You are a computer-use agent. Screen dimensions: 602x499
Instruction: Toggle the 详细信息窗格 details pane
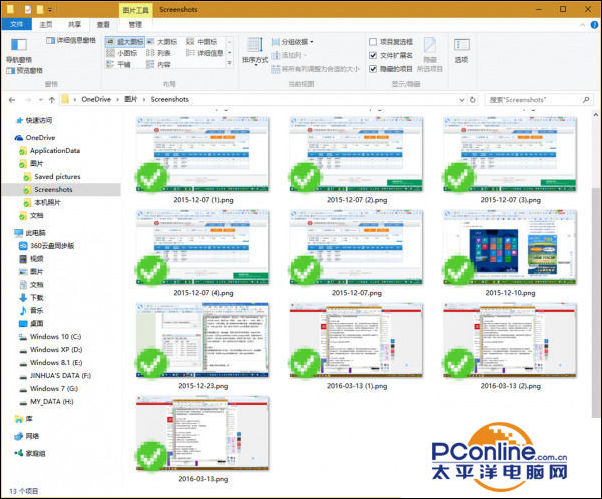pos(71,40)
